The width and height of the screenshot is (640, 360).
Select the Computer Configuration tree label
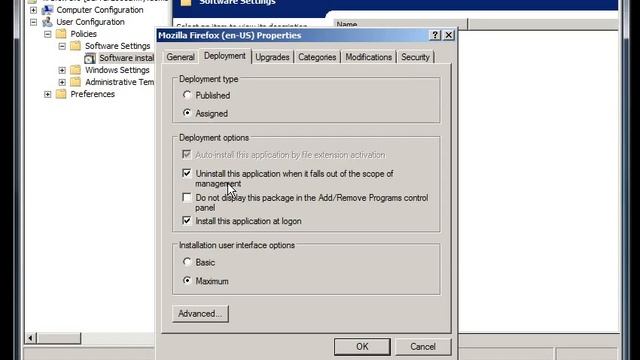click(100, 10)
